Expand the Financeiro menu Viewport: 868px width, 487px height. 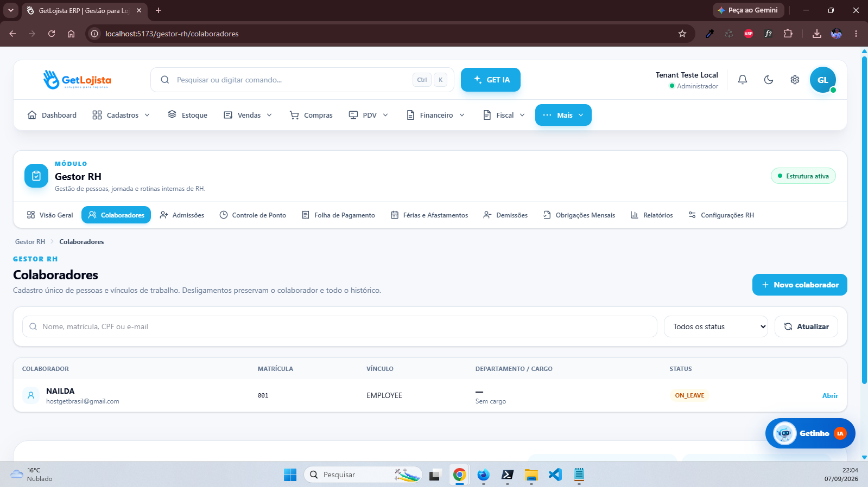436,115
